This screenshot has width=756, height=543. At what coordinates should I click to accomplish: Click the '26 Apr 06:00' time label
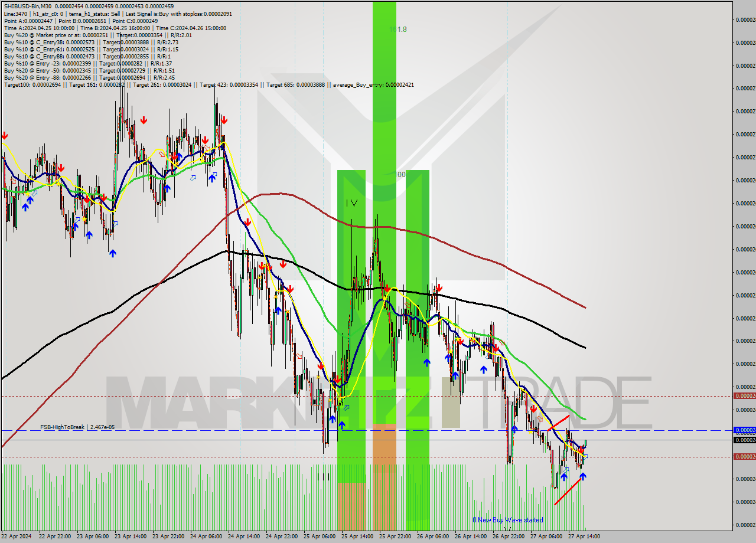click(x=433, y=537)
